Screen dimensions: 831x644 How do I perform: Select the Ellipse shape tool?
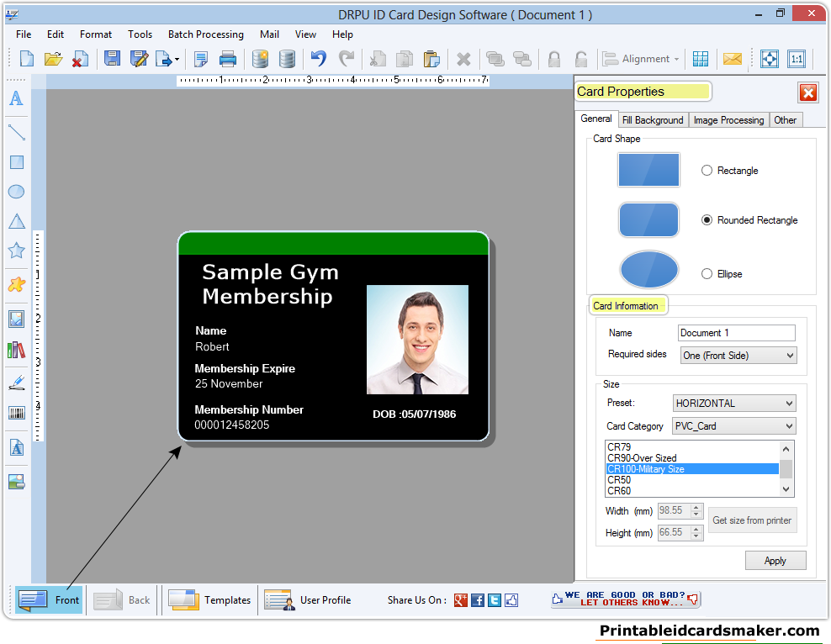coord(17,191)
